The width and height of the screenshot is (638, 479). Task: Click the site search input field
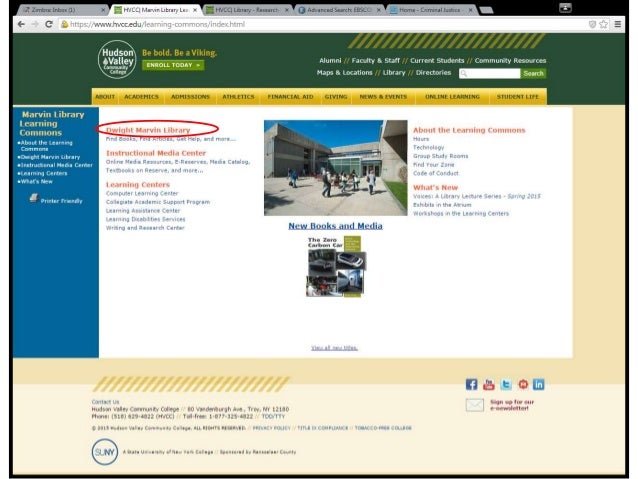pyautogui.click(x=489, y=73)
